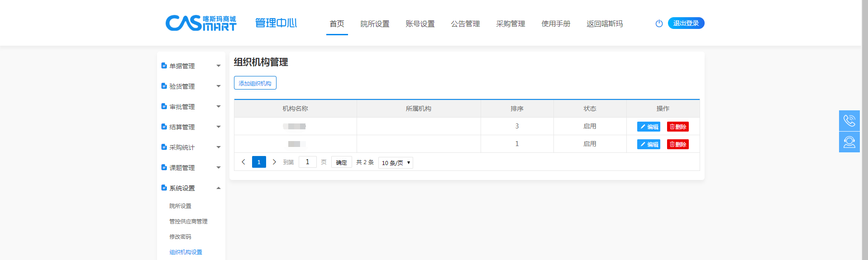Screen dimensions: 868x260
Task: Go to next page with right arrow
Action: click(274, 162)
